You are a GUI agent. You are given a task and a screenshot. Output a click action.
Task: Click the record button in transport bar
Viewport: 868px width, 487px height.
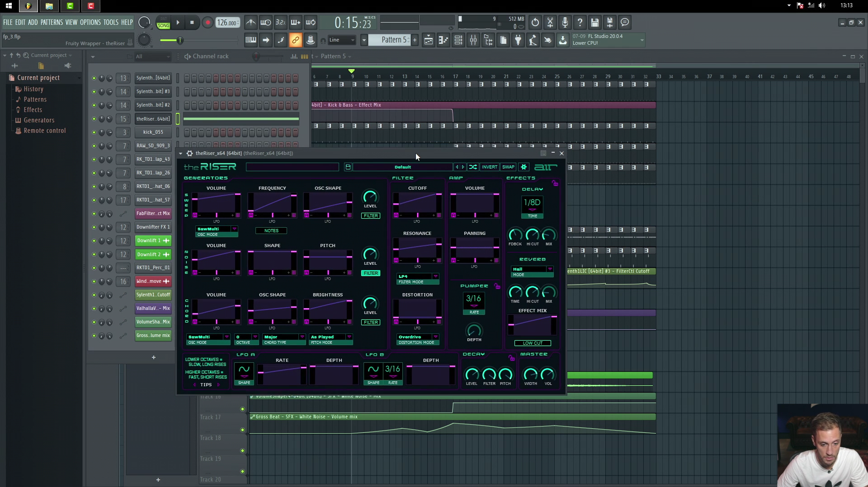[208, 23]
